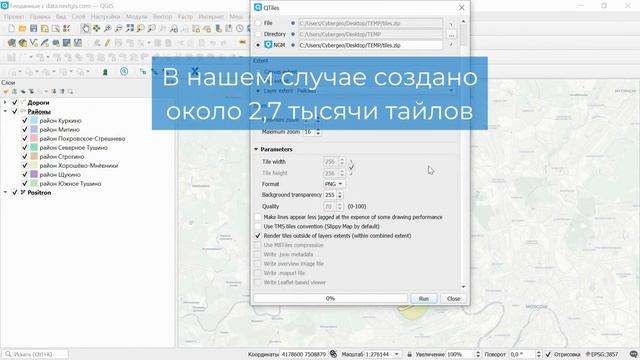Click the Zoom to Selection icon

pos(140,28)
